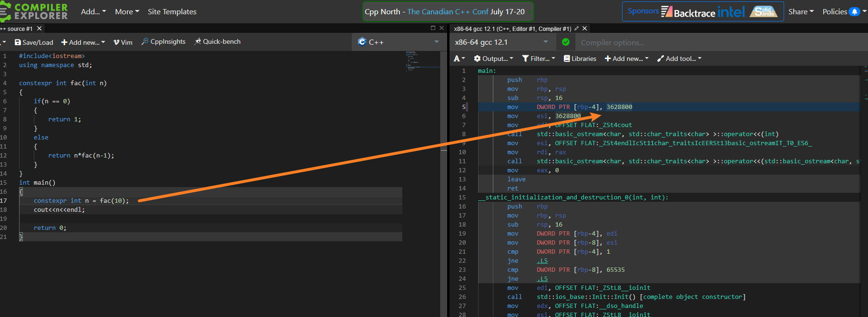Open Save/Load dialog
The height and width of the screenshot is (317, 868).
click(34, 42)
